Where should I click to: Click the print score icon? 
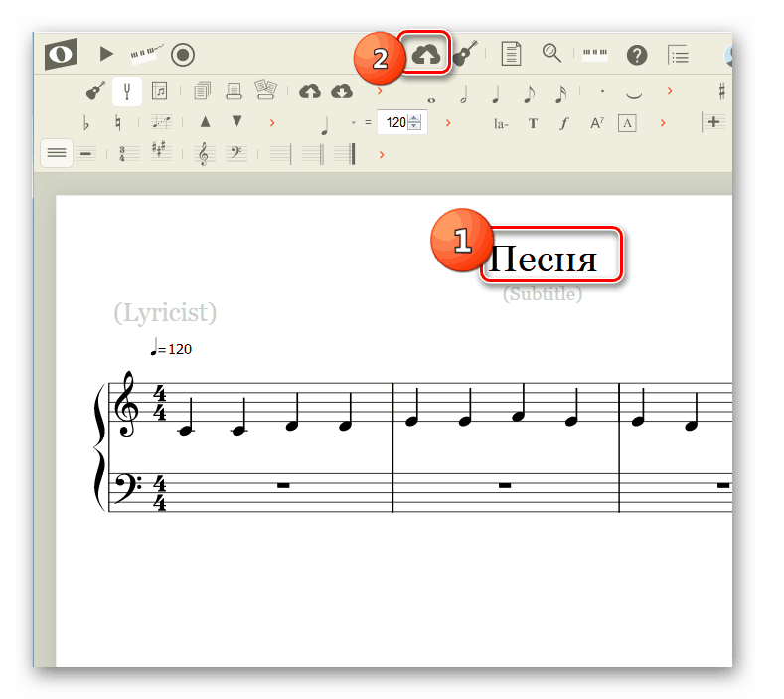click(x=234, y=91)
